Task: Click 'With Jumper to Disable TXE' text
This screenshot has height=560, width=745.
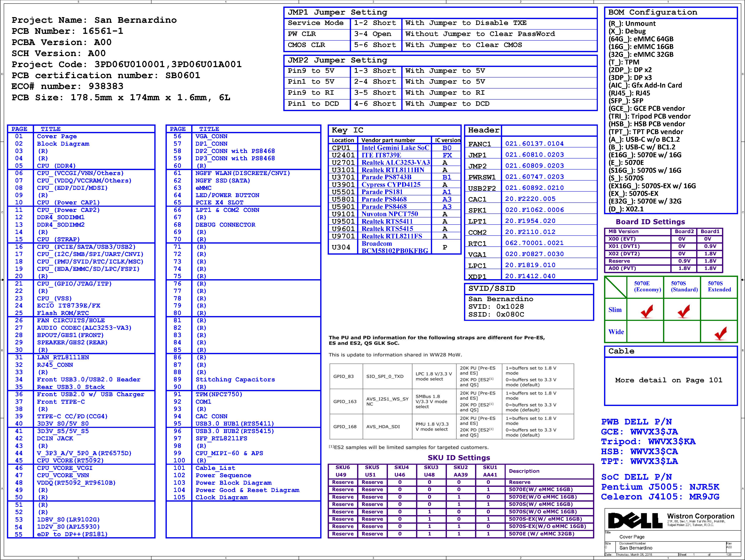Action: [466, 23]
